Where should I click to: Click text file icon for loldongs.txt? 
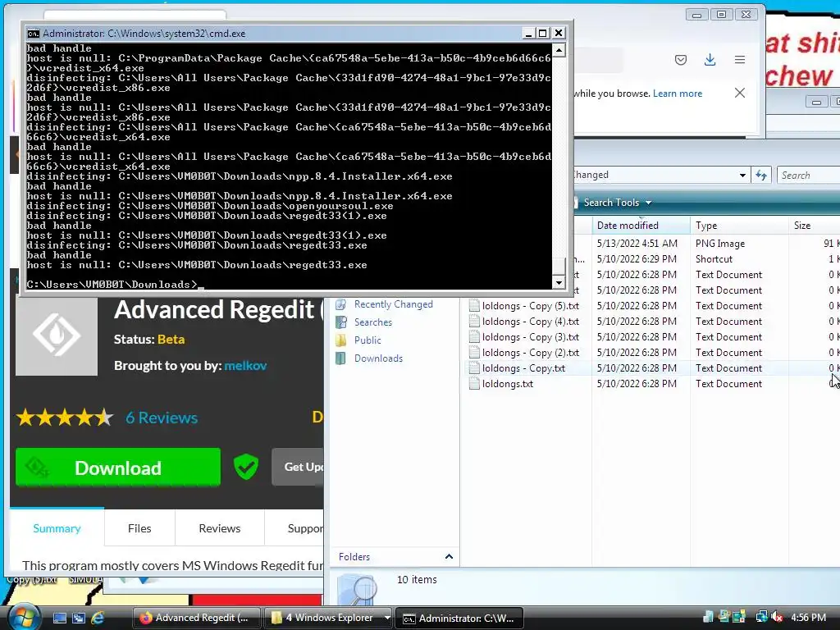[474, 384]
